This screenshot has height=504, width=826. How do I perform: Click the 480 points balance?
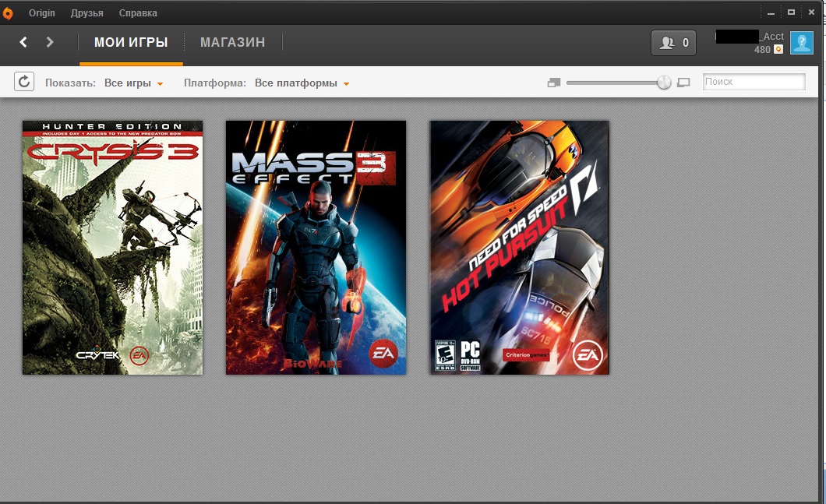click(x=762, y=50)
